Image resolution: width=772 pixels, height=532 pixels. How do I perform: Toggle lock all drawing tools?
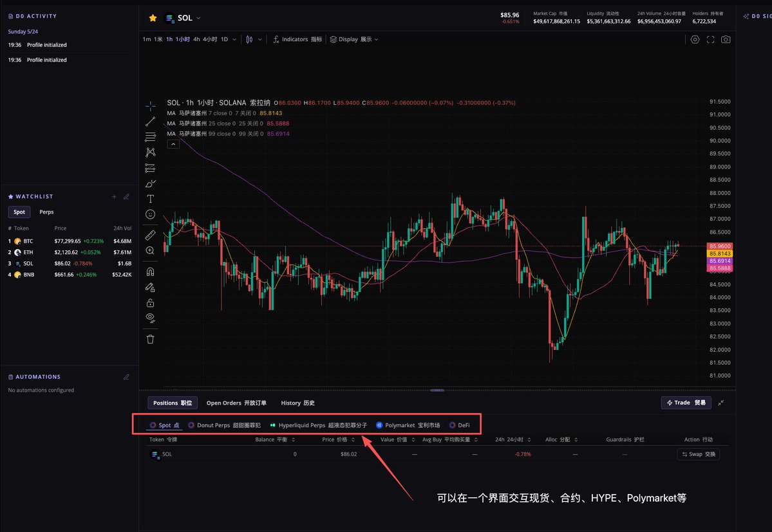click(151, 302)
